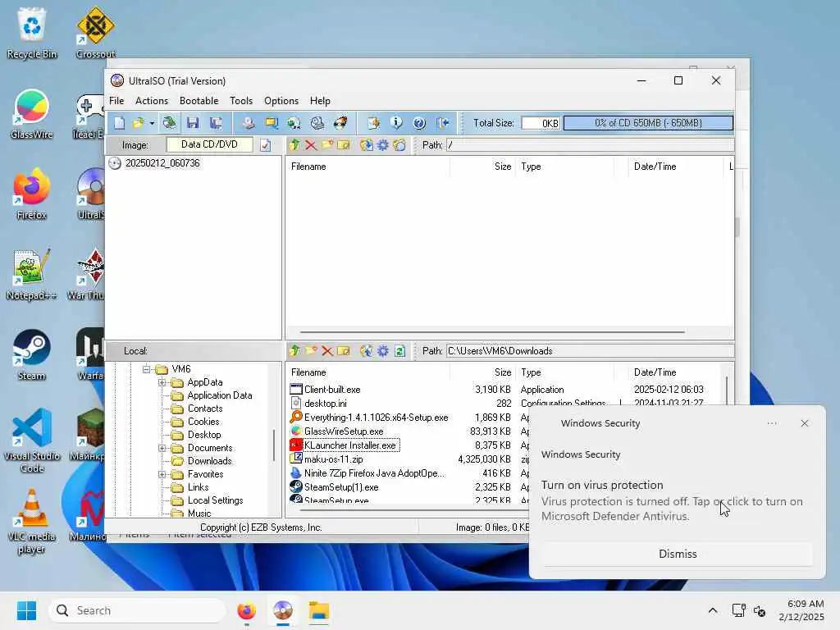Click the Save floppy disk icon
The height and width of the screenshot is (630, 840).
(193, 123)
